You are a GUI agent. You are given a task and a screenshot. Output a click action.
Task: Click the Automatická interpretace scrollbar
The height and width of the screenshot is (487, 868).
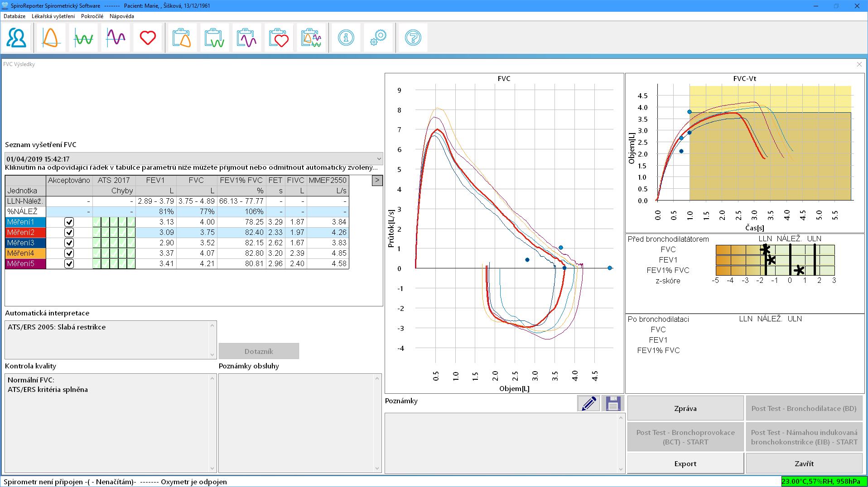tap(212, 339)
